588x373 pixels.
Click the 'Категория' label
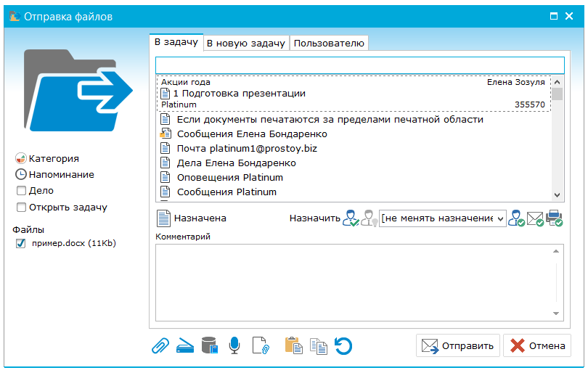tap(54, 159)
